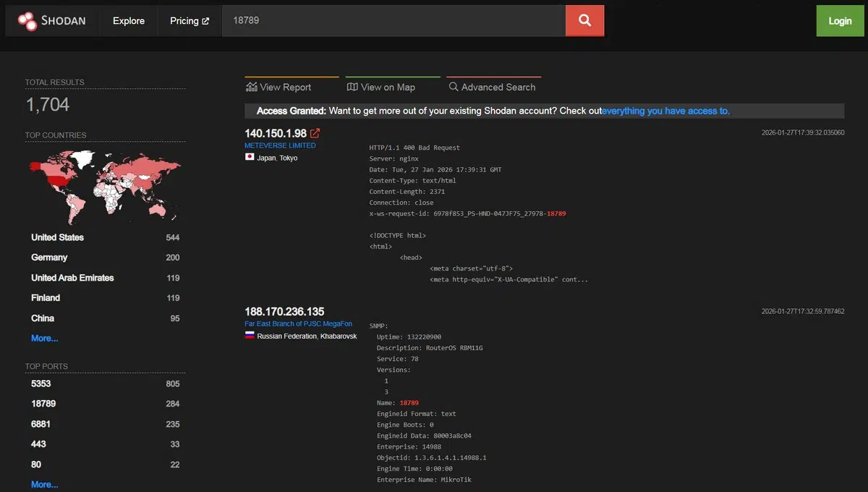This screenshot has width=868, height=492.
Task: Click 'Server: nginx' line
Action: coord(394,158)
